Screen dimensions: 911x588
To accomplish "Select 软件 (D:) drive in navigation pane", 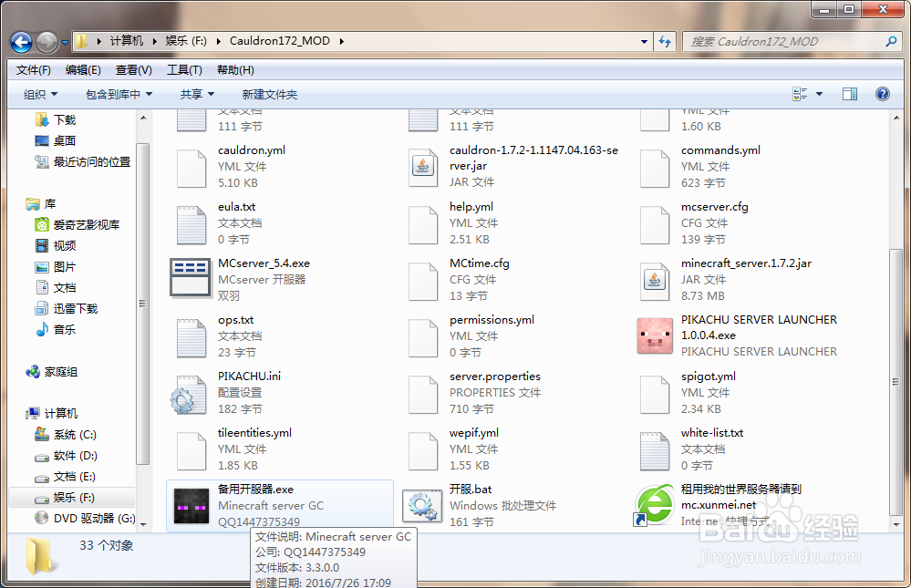I will 76,455.
